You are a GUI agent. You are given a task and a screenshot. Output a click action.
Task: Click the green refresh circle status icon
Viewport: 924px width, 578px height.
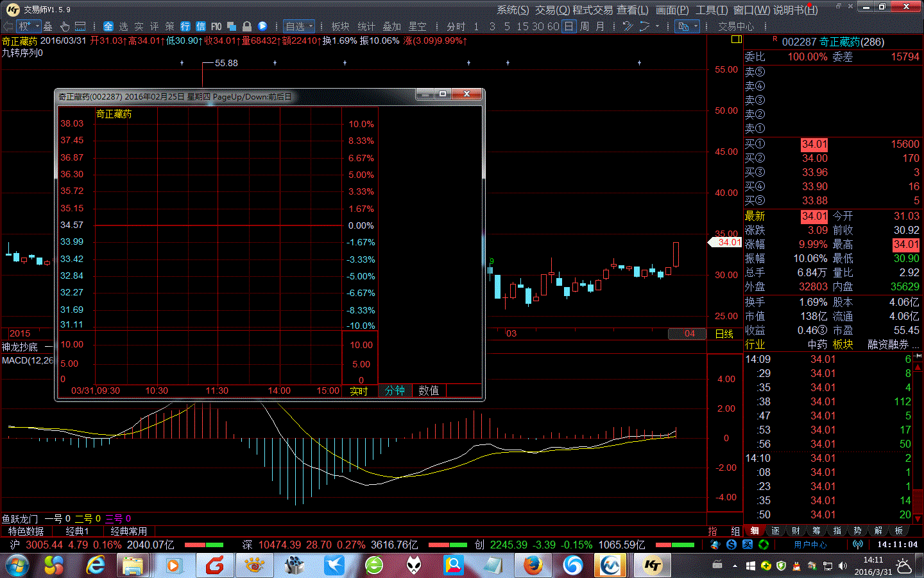click(764, 545)
